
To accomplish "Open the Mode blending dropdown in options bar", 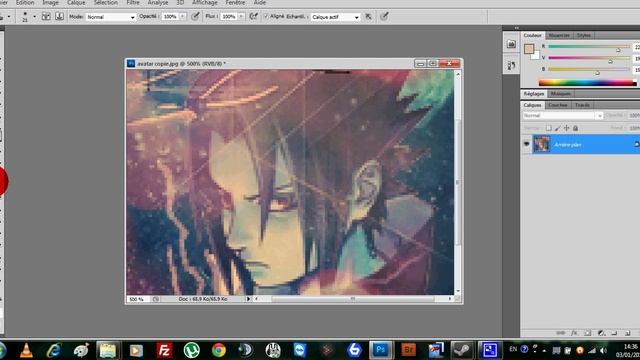I will click(111, 17).
